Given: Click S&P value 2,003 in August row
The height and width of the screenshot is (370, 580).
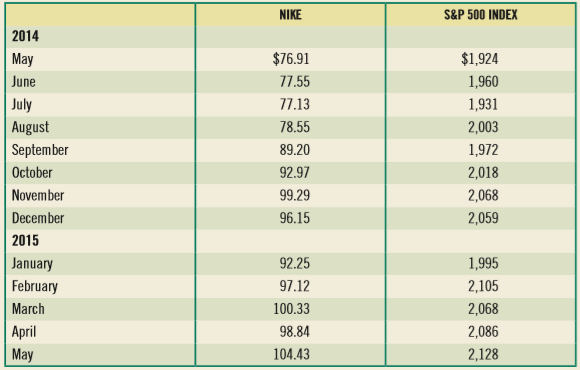Looking at the screenshot, I should click(x=483, y=127).
